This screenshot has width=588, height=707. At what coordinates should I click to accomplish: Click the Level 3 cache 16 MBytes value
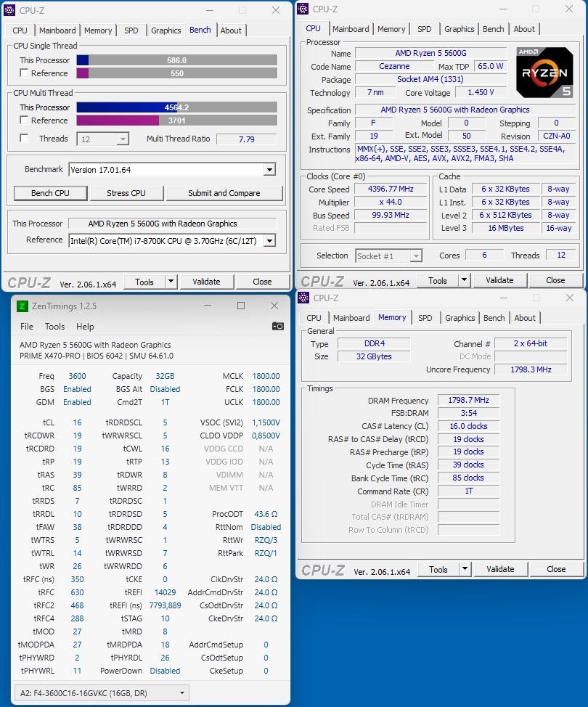pos(506,228)
